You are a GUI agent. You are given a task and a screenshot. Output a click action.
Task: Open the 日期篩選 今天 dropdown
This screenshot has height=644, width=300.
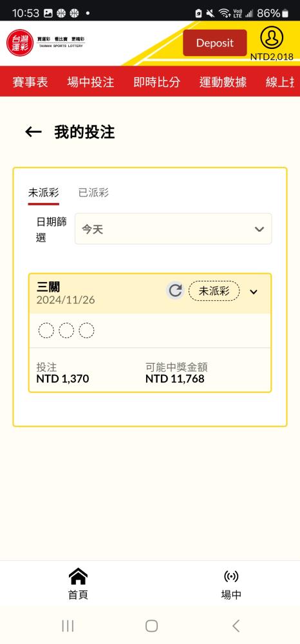173,229
